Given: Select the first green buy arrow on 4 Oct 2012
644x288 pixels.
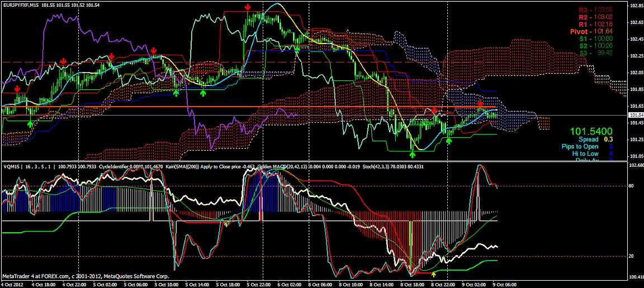Looking at the screenshot, I should coord(30,123).
